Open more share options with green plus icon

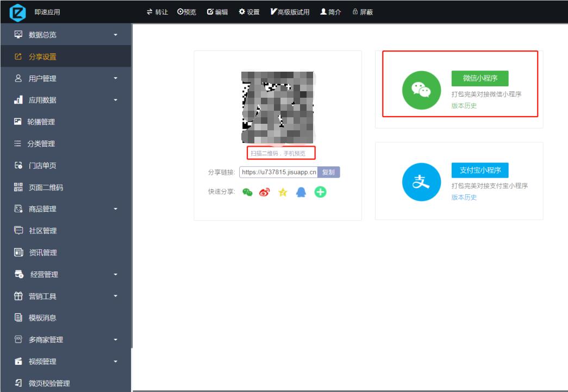point(320,192)
